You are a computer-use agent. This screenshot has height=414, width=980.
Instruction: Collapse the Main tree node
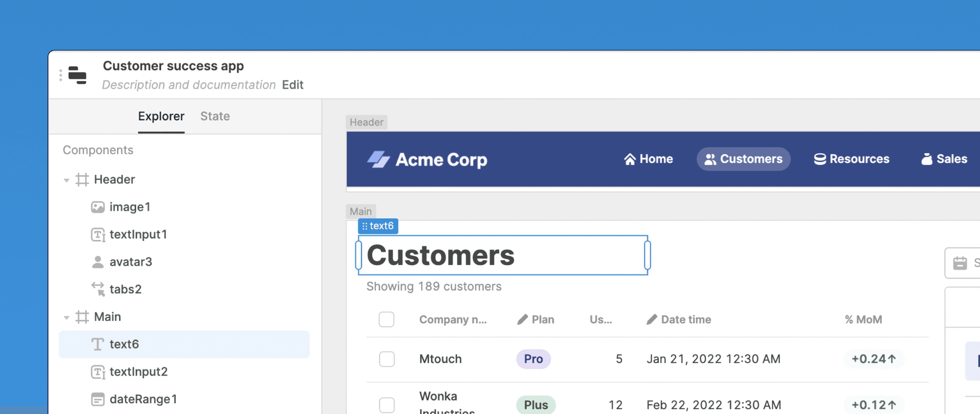[x=67, y=317]
